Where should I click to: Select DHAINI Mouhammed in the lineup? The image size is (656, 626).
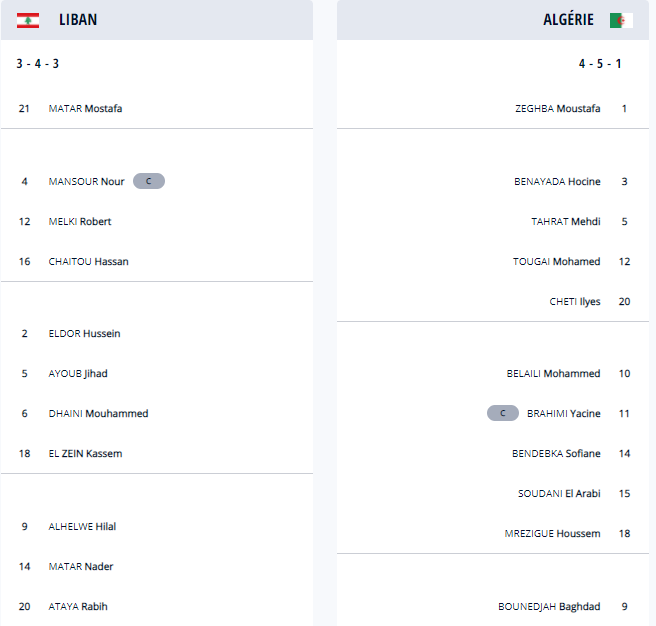97,413
